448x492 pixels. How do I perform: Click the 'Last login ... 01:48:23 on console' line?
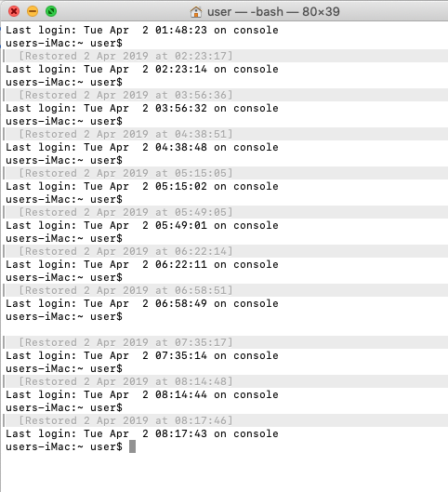tap(142, 30)
